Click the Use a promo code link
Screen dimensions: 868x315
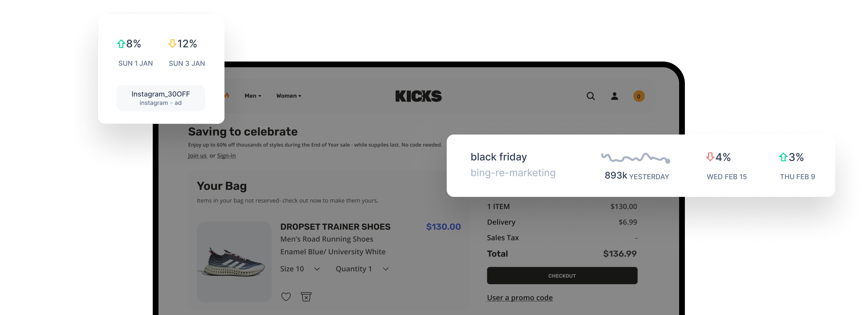tap(520, 297)
